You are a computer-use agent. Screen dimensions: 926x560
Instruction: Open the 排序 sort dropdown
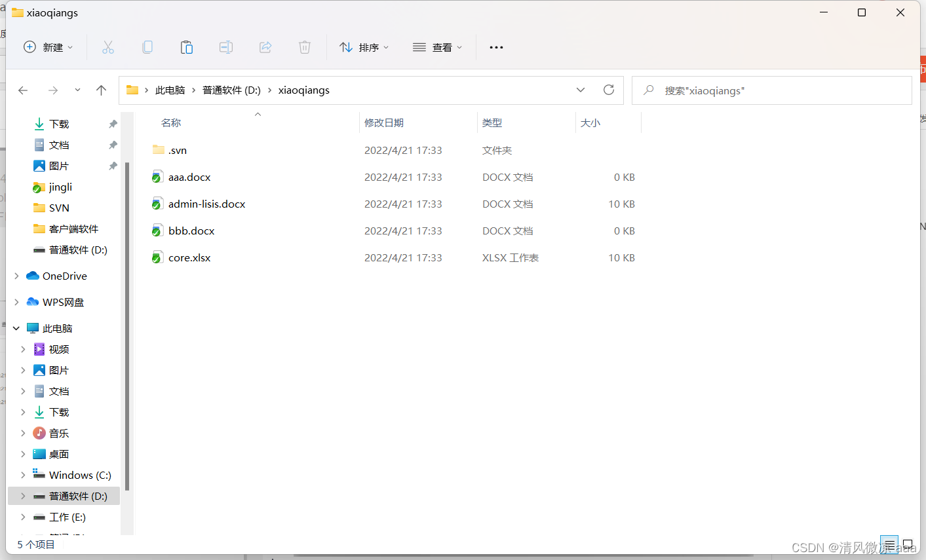pyautogui.click(x=364, y=47)
